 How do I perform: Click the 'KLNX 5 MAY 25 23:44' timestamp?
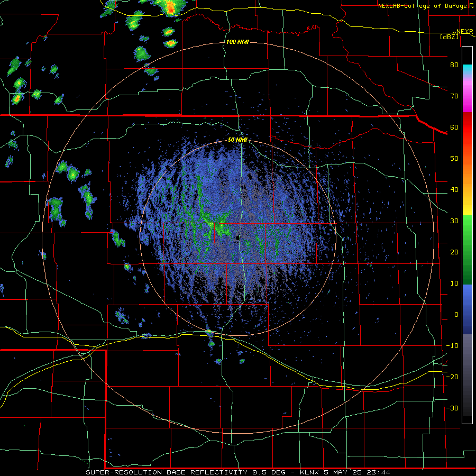click(345, 472)
